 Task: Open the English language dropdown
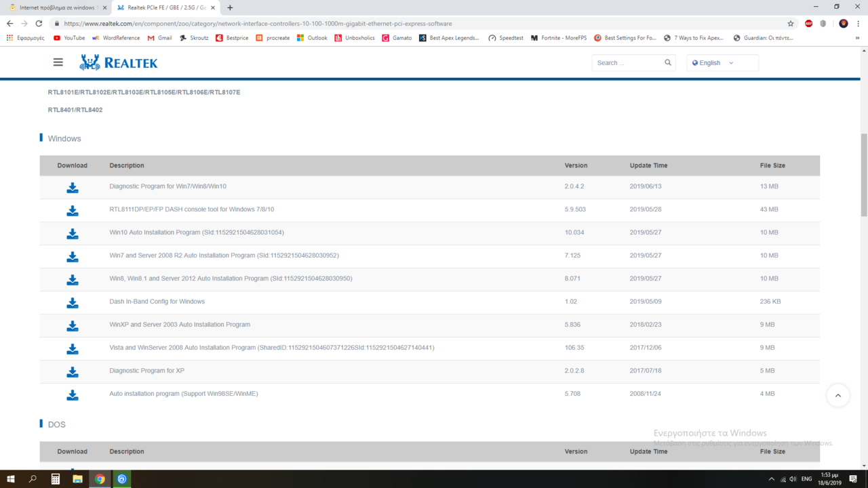click(x=722, y=63)
